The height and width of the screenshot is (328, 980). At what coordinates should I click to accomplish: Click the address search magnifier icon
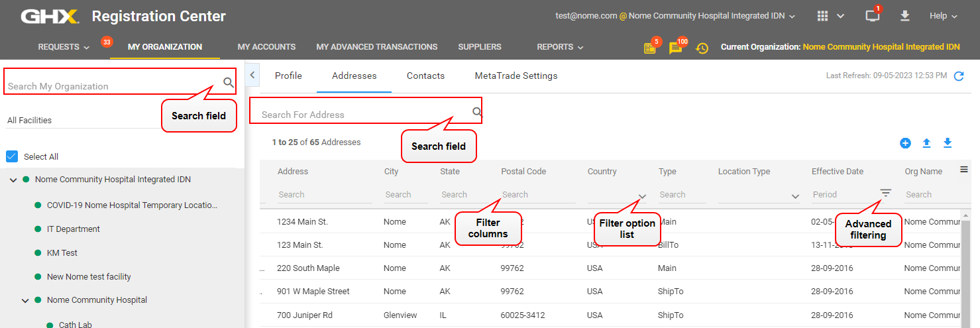477,111
